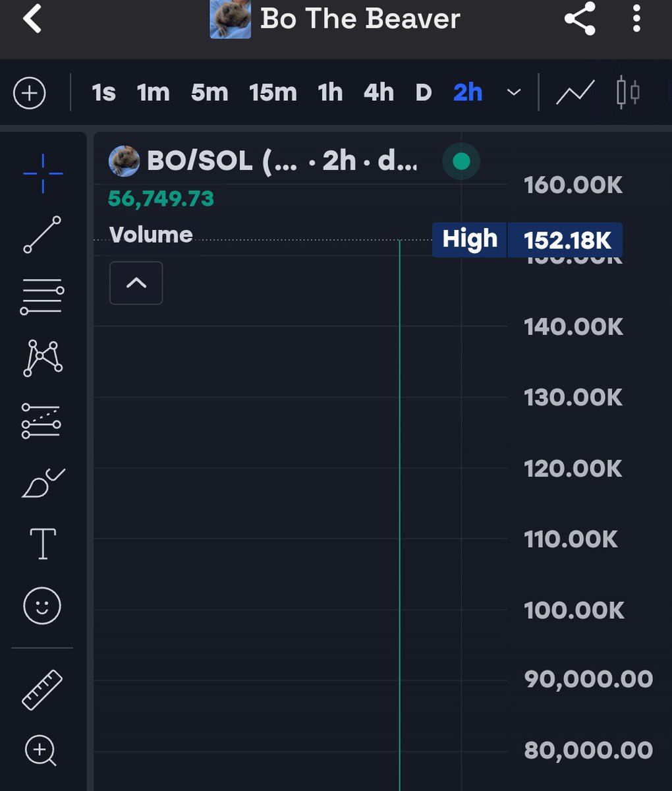Click the 100.00K price axis label
Screen dimensions: 672x791
pyautogui.click(x=574, y=610)
